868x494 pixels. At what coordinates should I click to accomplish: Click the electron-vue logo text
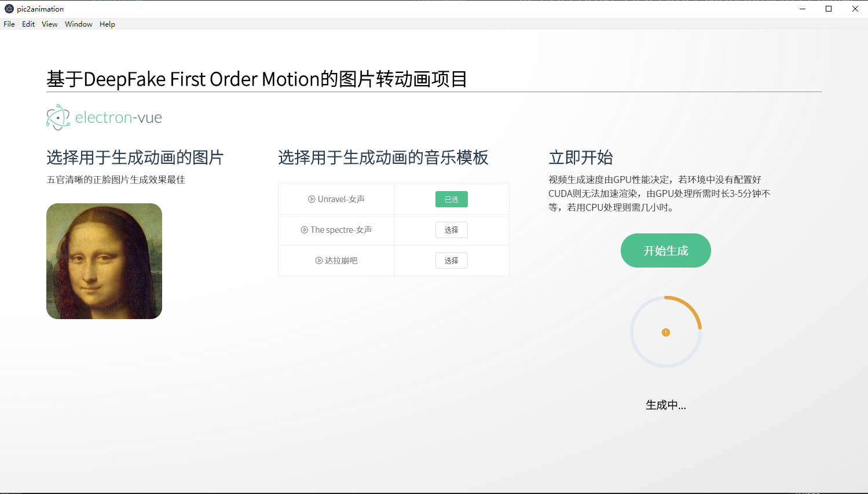(x=119, y=118)
